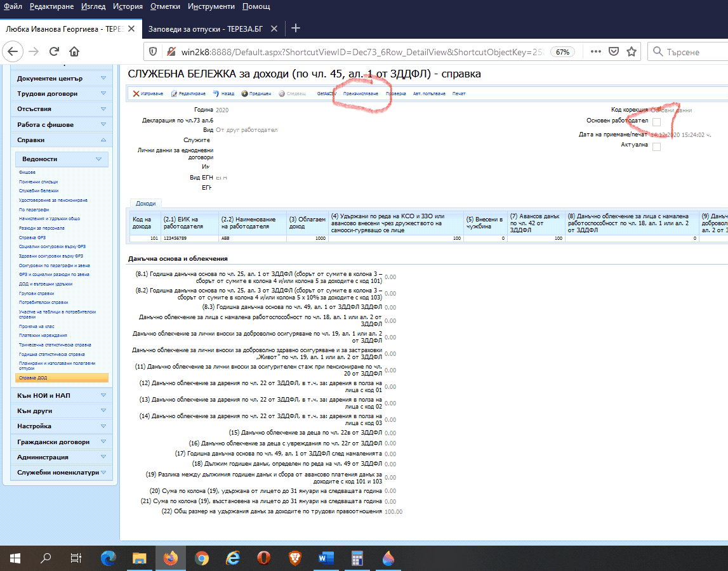
Task: Click the Печат button
Action: tap(459, 94)
